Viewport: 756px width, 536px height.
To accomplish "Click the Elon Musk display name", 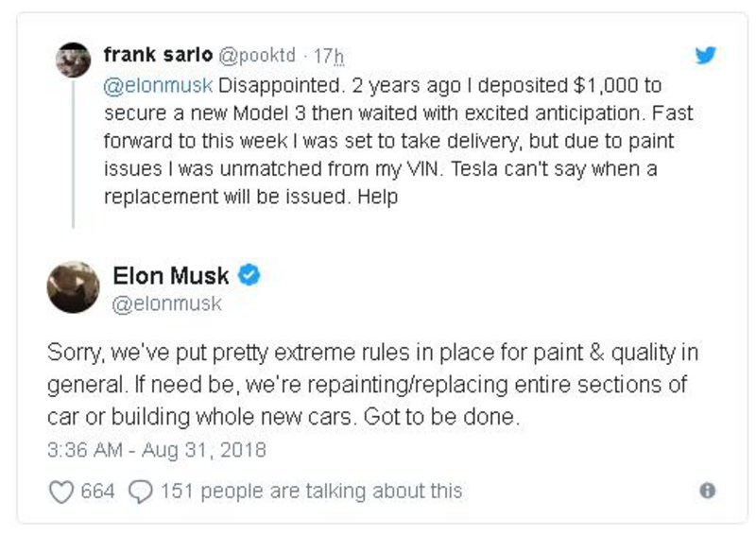I will tap(171, 276).
